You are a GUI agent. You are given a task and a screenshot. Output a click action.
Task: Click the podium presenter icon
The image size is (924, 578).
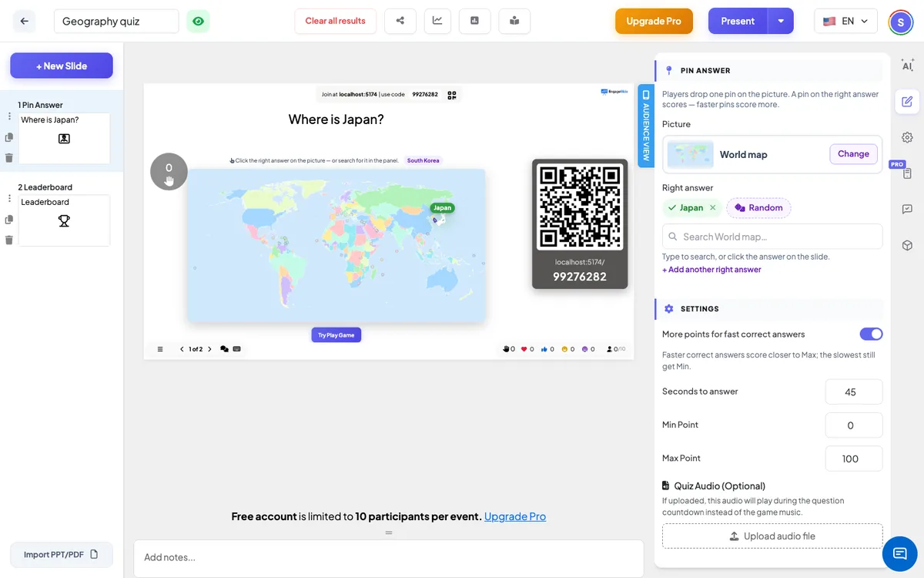[514, 21]
